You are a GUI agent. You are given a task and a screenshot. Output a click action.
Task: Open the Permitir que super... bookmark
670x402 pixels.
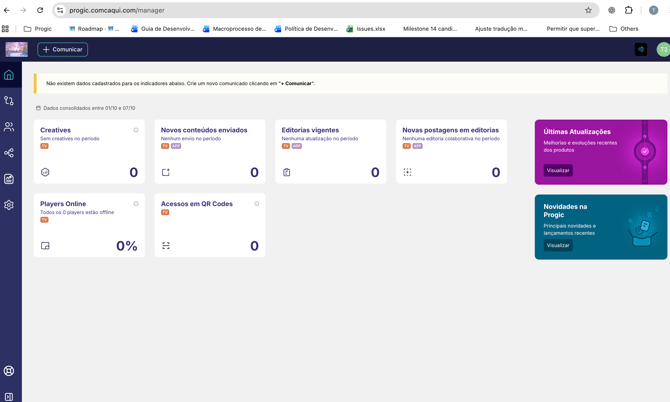pyautogui.click(x=573, y=29)
